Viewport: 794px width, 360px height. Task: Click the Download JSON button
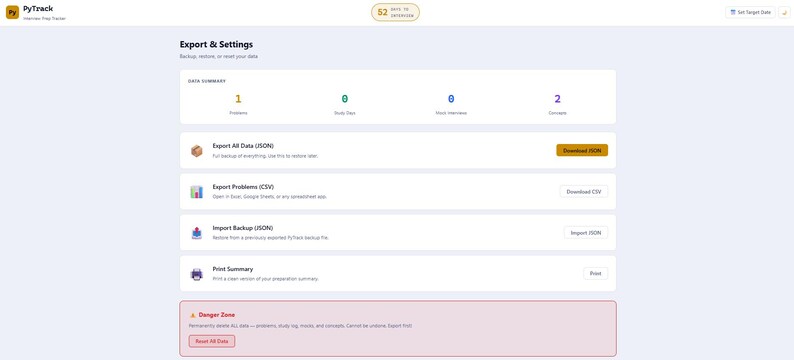[582, 150]
